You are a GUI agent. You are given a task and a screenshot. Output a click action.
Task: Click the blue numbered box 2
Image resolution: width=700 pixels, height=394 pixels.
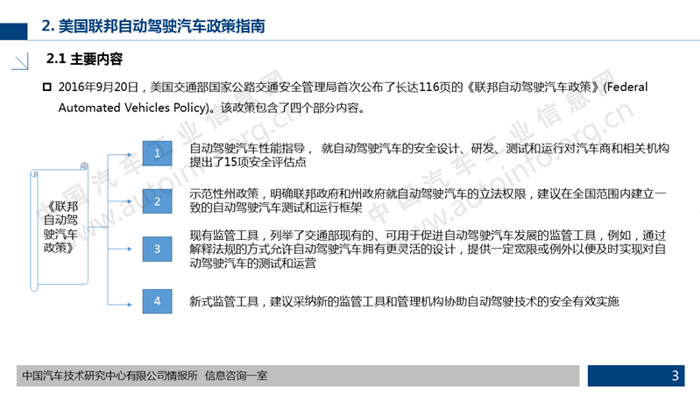tap(157, 201)
